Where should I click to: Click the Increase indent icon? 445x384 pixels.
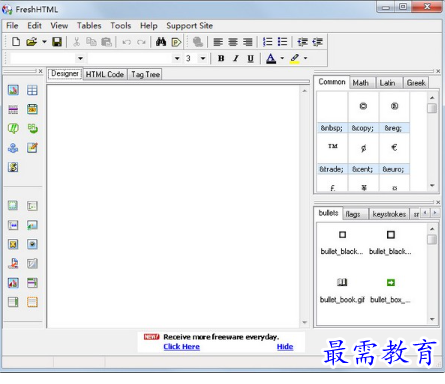coord(317,42)
